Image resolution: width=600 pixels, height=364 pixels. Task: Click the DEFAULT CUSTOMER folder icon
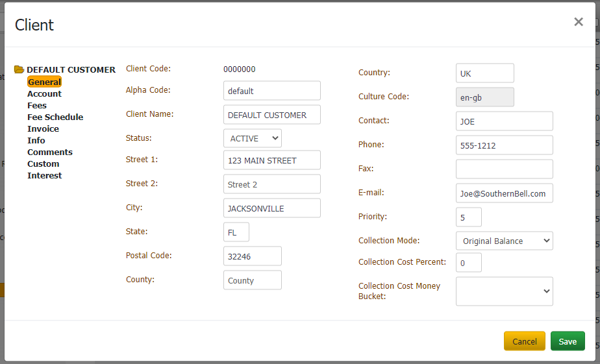point(19,69)
